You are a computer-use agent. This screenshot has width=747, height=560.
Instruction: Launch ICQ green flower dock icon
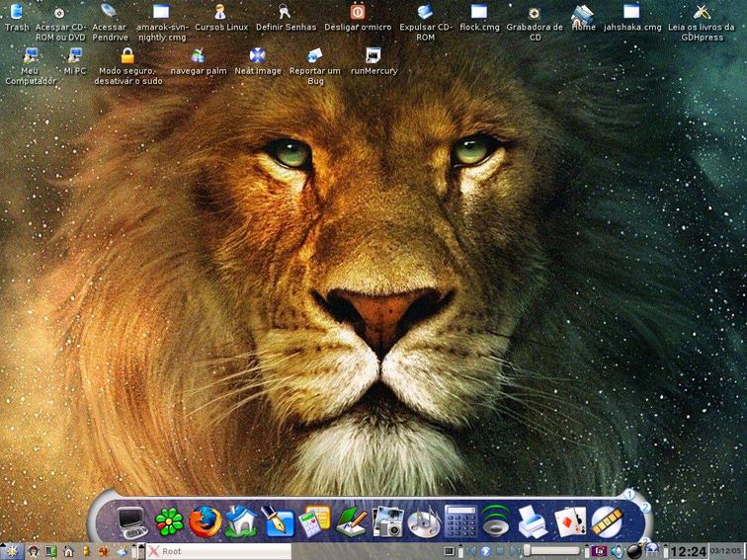pos(169,522)
